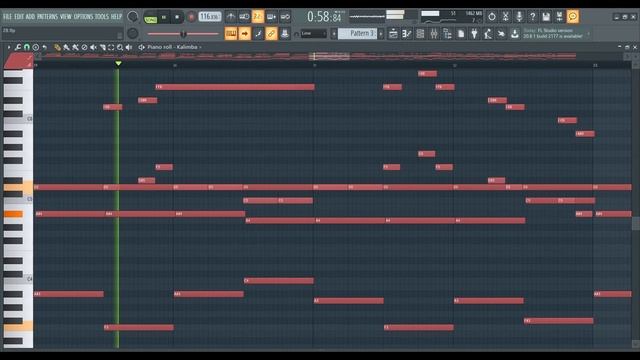Open the OPTIONS menu

point(83,17)
